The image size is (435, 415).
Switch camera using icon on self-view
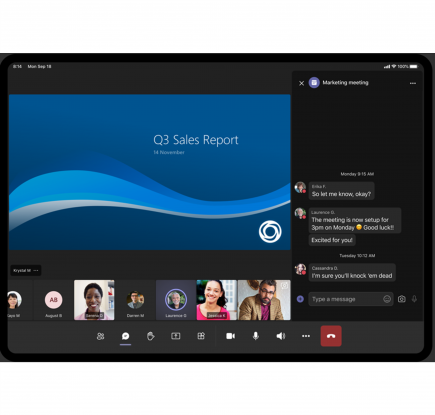click(284, 286)
